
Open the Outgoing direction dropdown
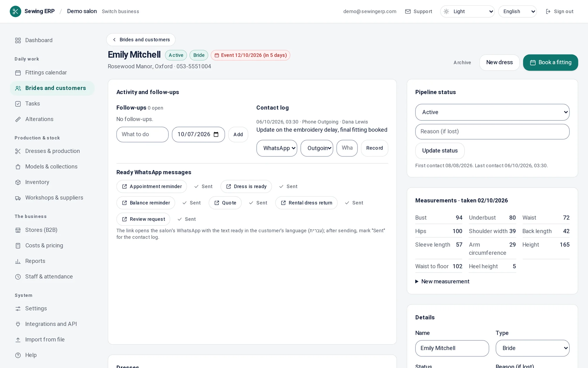point(317,148)
